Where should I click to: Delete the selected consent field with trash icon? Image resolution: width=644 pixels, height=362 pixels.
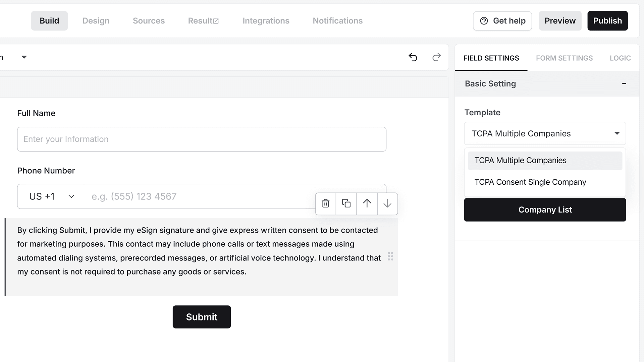pyautogui.click(x=325, y=203)
